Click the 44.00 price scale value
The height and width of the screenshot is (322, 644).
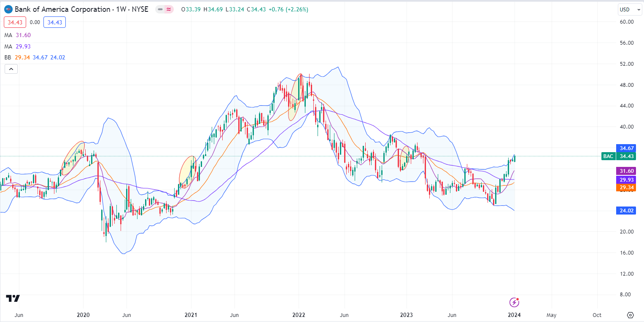626,106
